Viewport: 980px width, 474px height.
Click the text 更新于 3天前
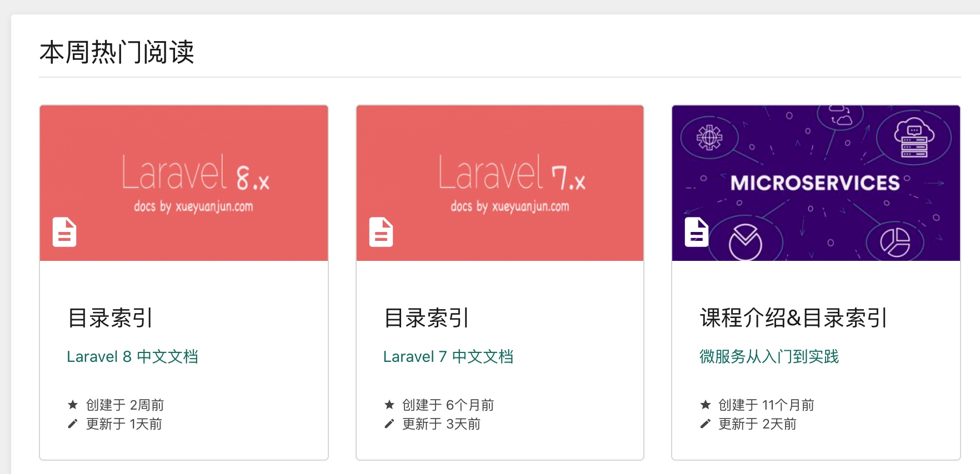pyautogui.click(x=442, y=424)
